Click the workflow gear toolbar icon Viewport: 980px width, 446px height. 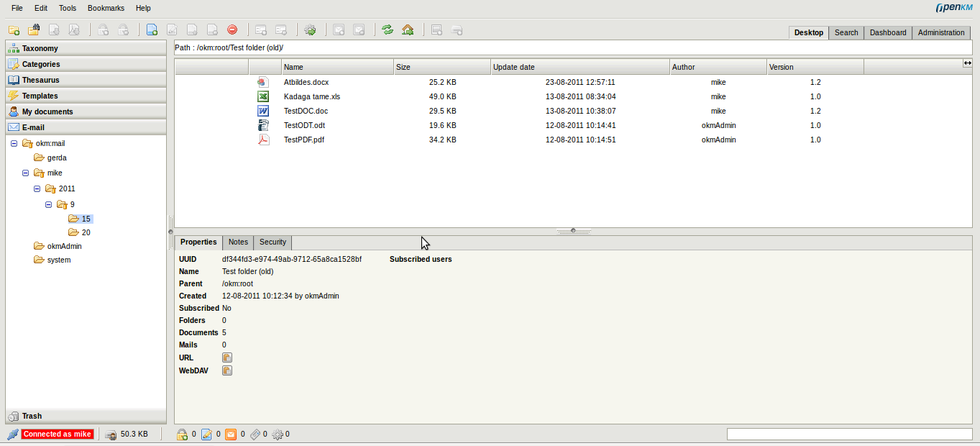[310, 30]
